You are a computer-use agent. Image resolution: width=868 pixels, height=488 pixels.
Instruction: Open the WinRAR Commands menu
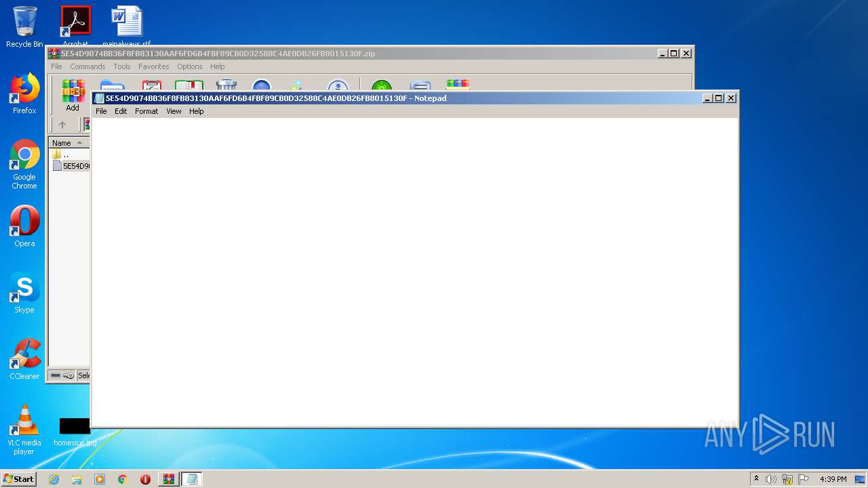click(87, 66)
